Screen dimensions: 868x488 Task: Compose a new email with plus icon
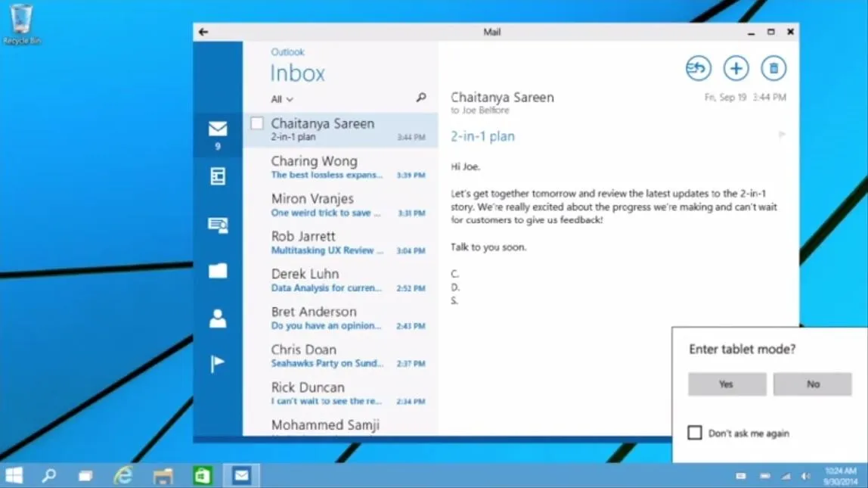pos(736,68)
